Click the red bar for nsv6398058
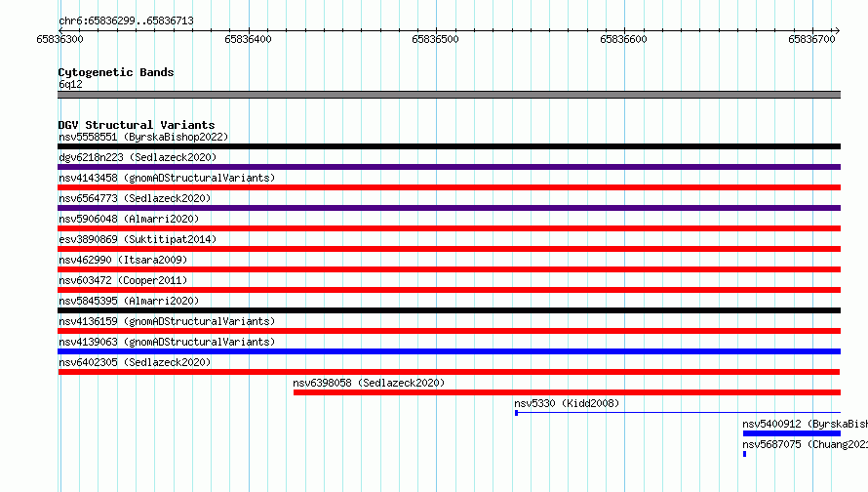Screen dimensions: 868x492 click(567, 392)
